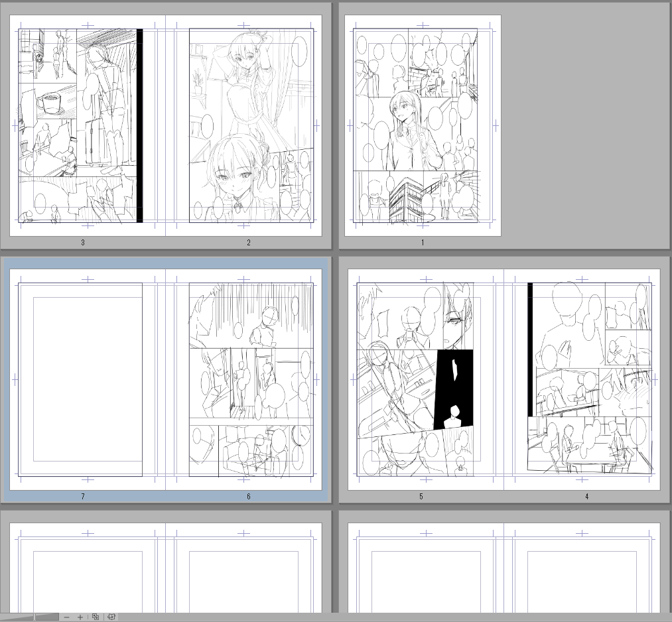Select page 4 thumbnail

coord(582,379)
